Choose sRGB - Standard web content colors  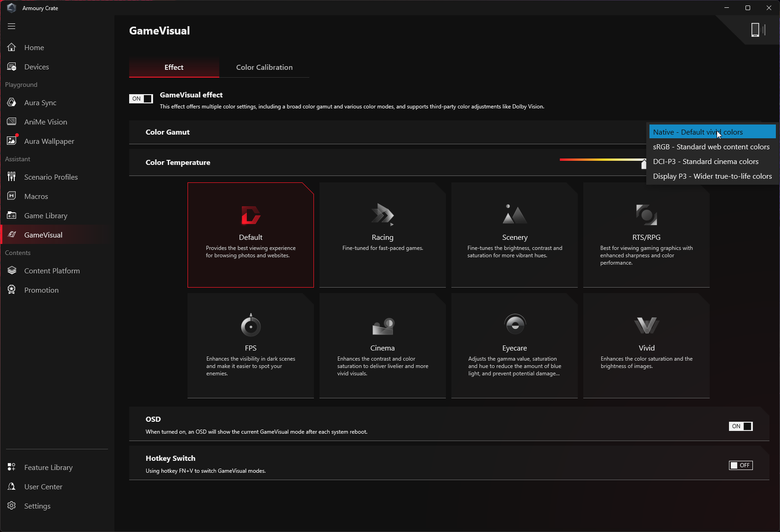point(712,147)
